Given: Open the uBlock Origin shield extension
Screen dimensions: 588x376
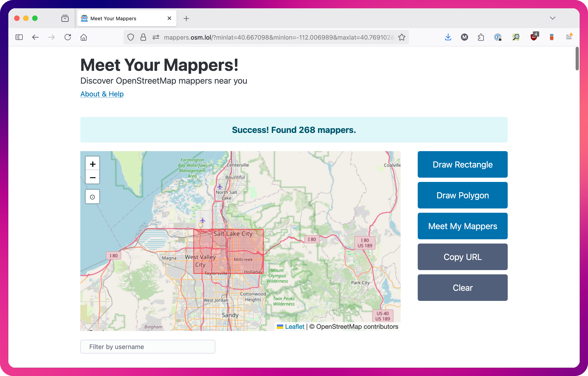Looking at the screenshot, I should click(534, 37).
